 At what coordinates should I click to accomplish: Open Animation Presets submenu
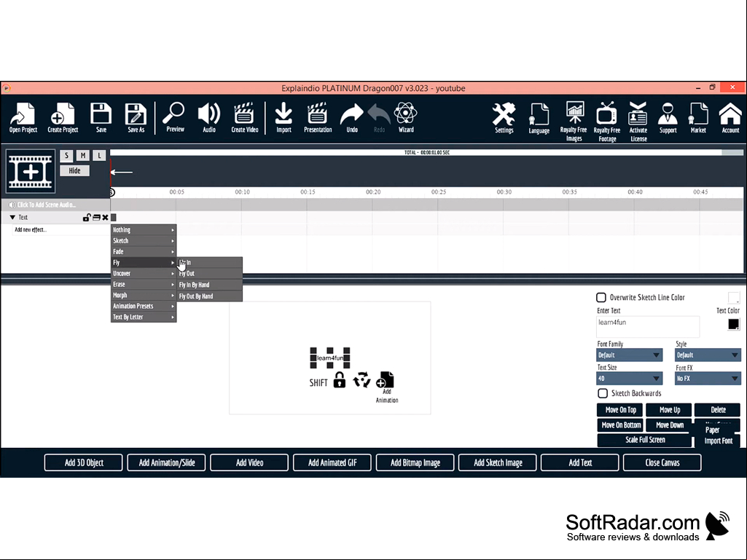tap(144, 307)
